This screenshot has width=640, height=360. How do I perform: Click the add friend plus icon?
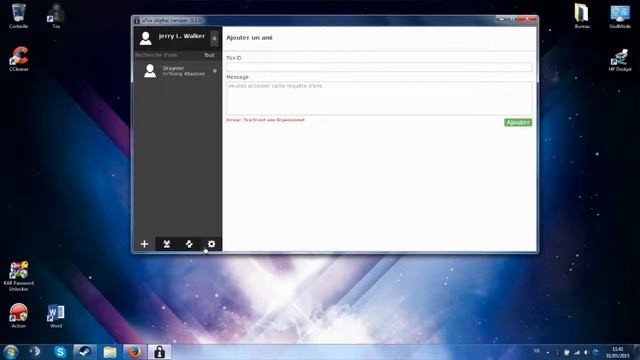coord(144,244)
